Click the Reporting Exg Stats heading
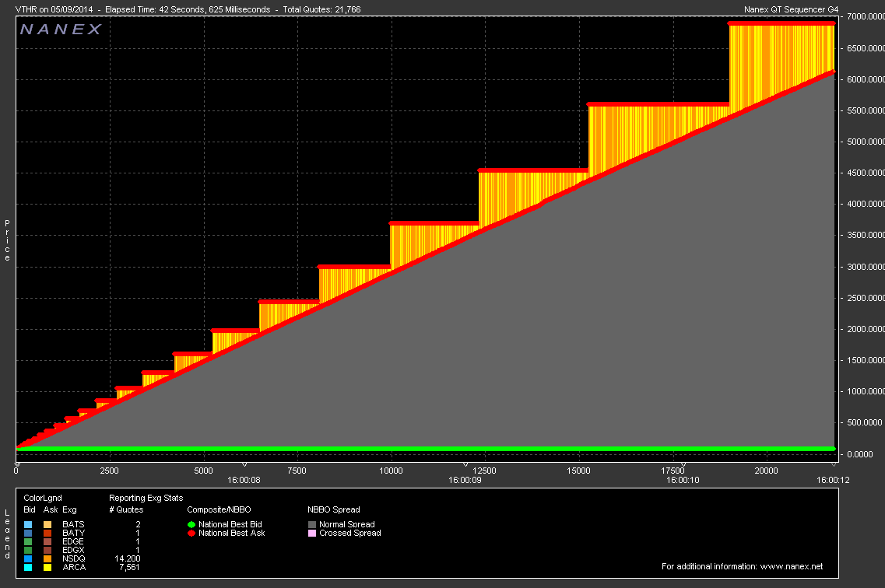The image size is (885, 588). pos(146,498)
